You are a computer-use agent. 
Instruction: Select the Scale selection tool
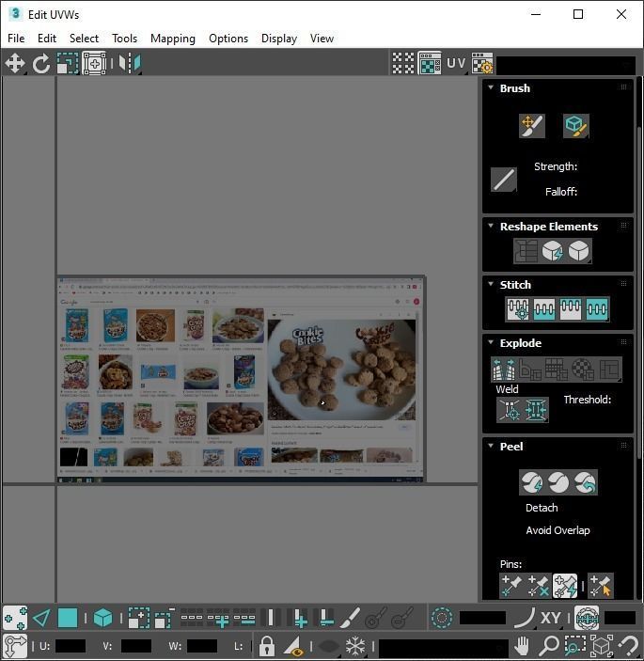[68, 63]
